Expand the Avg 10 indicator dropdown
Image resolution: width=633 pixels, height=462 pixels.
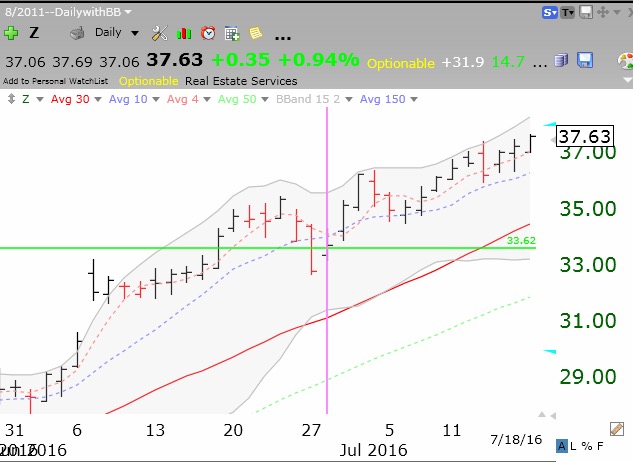point(156,99)
